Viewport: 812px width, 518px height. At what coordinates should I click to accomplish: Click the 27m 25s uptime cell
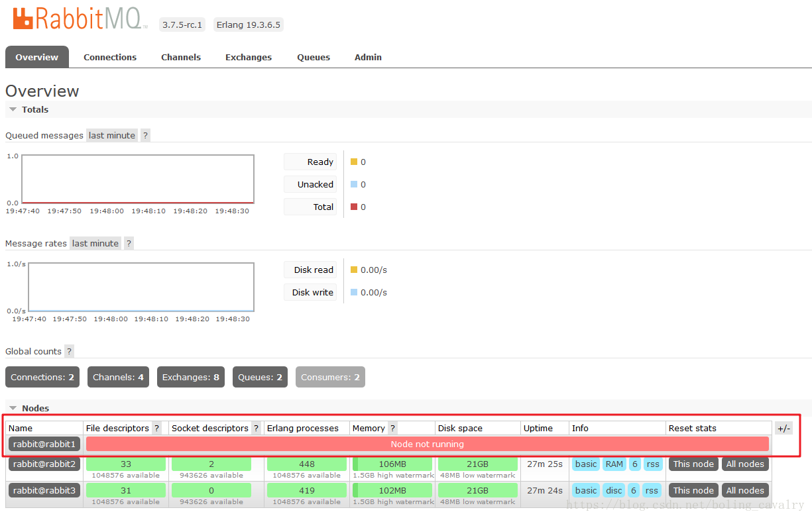coord(545,464)
